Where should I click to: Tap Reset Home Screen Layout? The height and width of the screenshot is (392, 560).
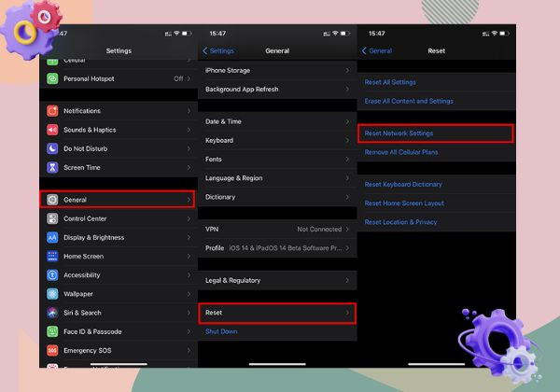[404, 203]
